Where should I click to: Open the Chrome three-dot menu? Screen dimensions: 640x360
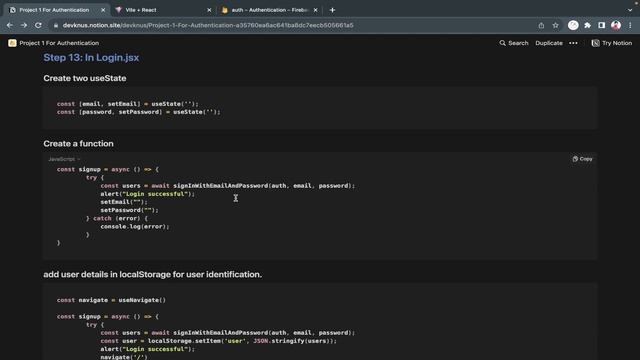click(630, 25)
